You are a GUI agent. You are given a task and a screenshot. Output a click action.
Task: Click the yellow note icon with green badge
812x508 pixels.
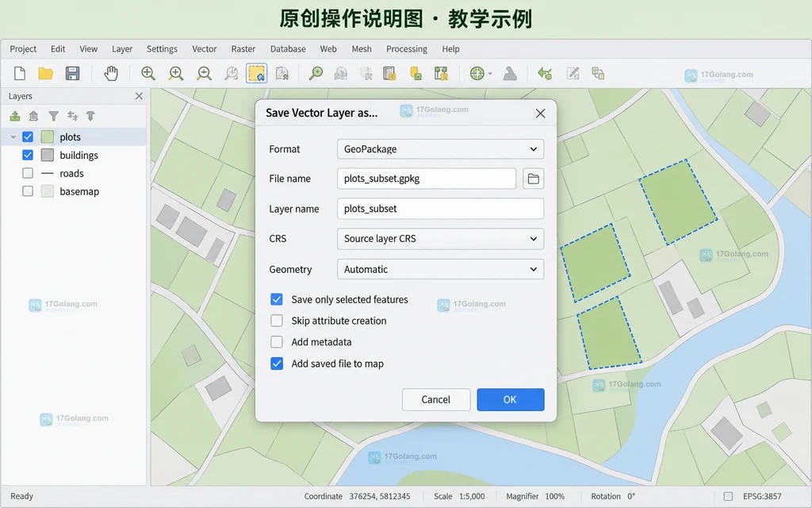(x=416, y=74)
